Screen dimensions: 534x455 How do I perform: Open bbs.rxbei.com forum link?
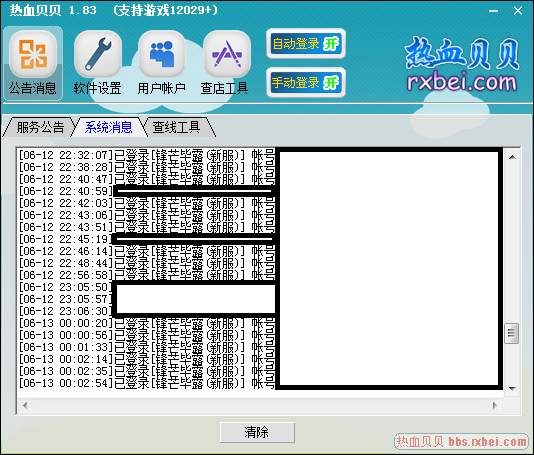click(x=461, y=442)
